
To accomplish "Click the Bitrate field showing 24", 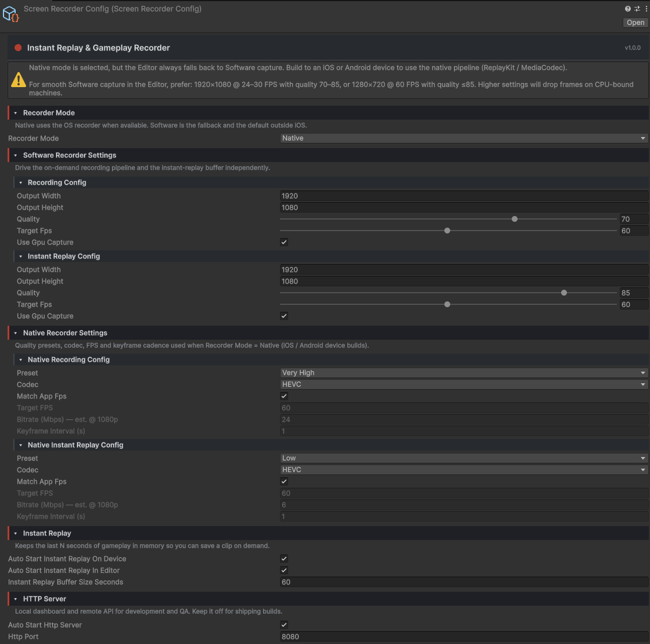I will pos(464,419).
